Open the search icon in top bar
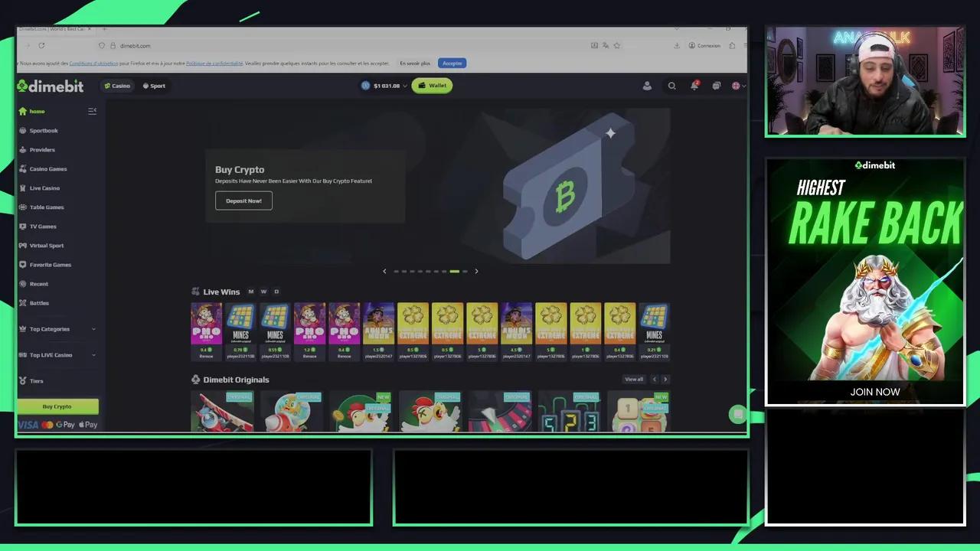 tap(671, 86)
